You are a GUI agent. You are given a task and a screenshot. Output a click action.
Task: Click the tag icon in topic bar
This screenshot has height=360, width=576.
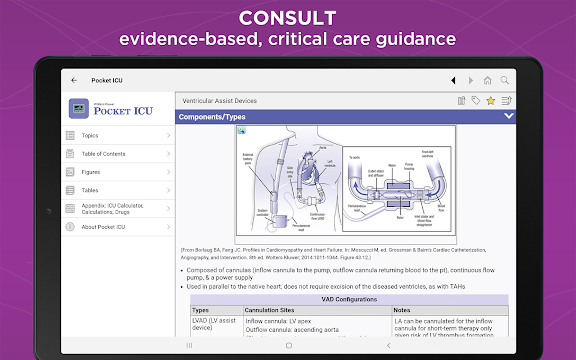point(476,101)
